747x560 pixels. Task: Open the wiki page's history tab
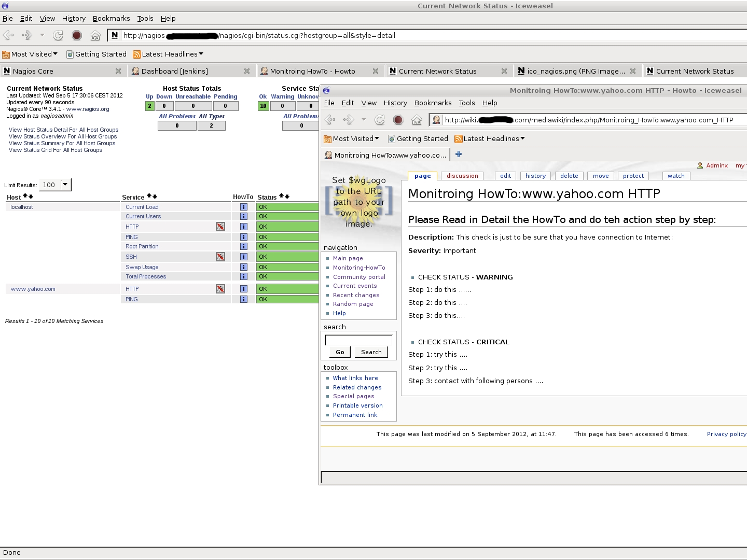[x=535, y=176]
